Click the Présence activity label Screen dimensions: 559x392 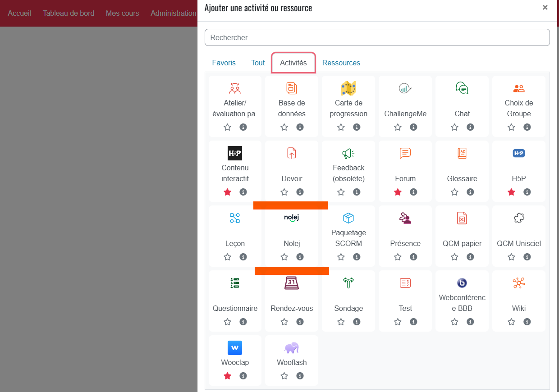pyautogui.click(x=405, y=243)
